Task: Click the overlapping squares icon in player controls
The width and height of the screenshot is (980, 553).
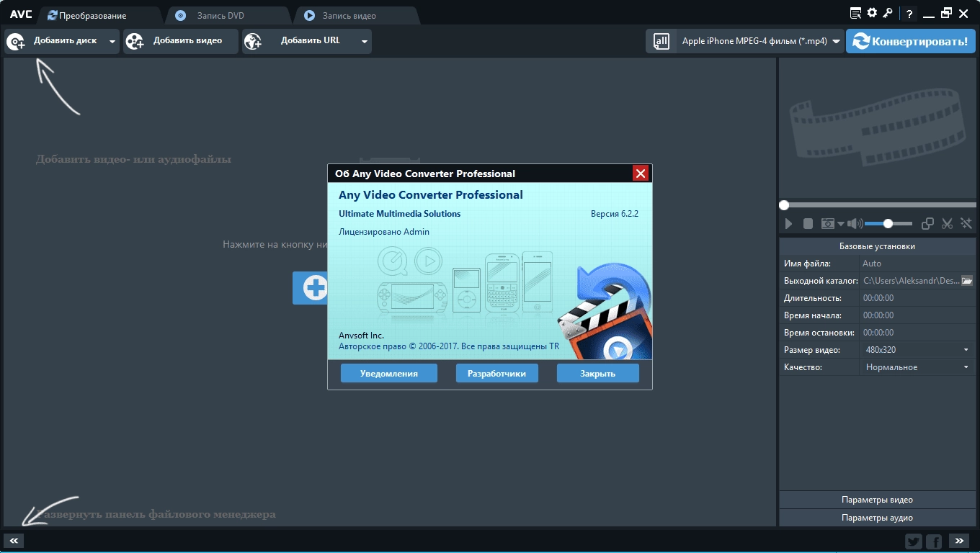Action: pos(927,224)
